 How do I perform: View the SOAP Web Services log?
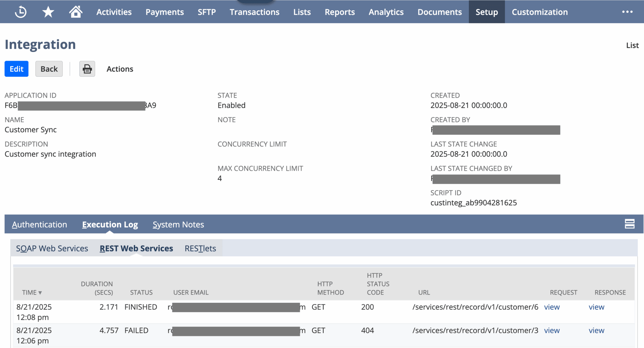click(52, 248)
